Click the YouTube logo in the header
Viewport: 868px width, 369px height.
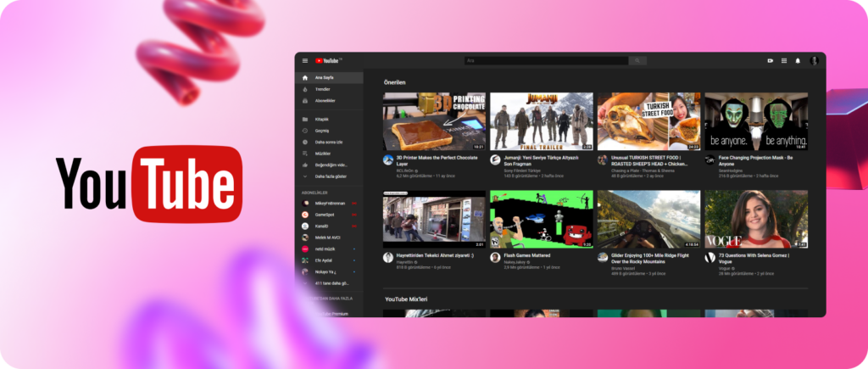[x=329, y=60]
